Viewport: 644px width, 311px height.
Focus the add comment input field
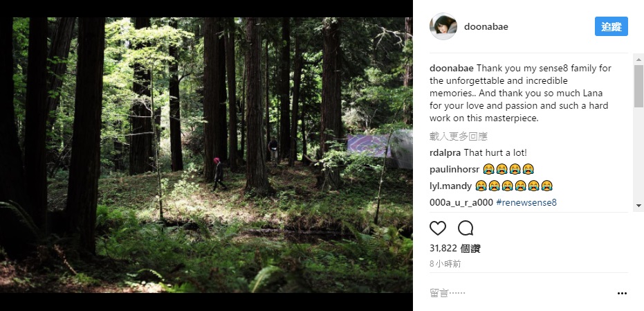[512, 294]
